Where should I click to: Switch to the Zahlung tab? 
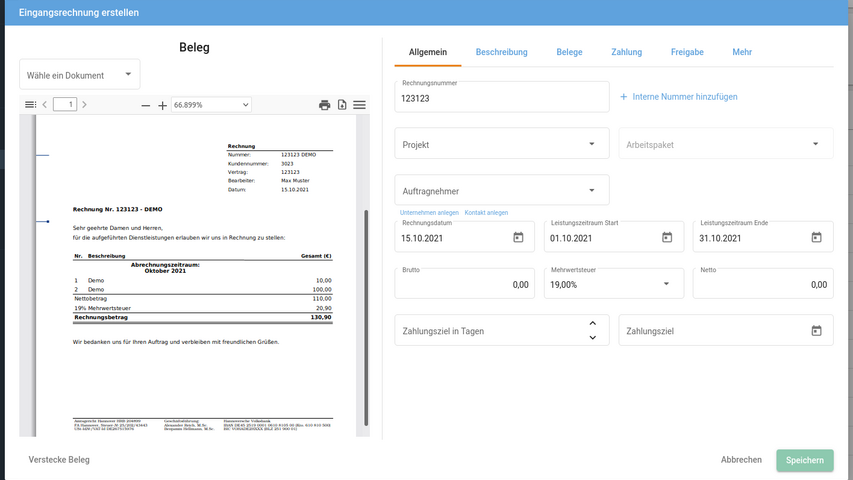point(626,52)
